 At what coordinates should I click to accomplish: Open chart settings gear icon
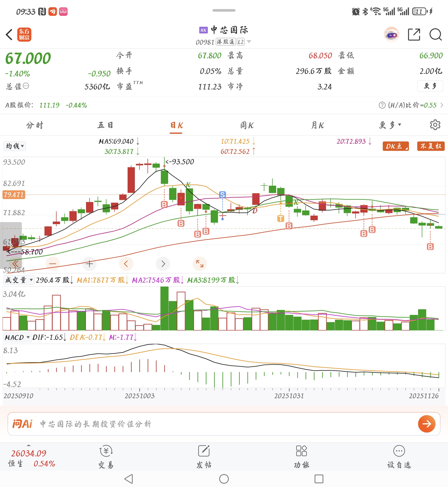pos(435,125)
